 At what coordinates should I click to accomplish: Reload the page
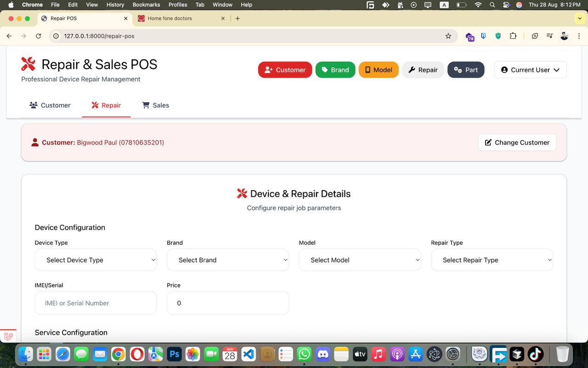point(39,36)
